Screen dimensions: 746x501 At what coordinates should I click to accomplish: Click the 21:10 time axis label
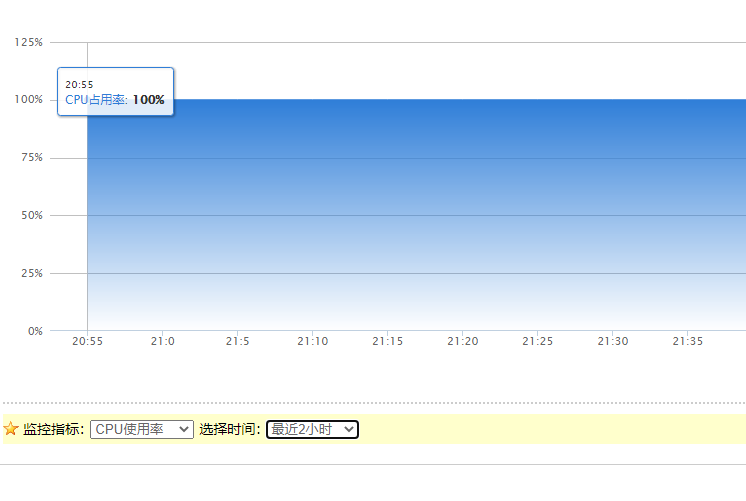[x=312, y=341]
